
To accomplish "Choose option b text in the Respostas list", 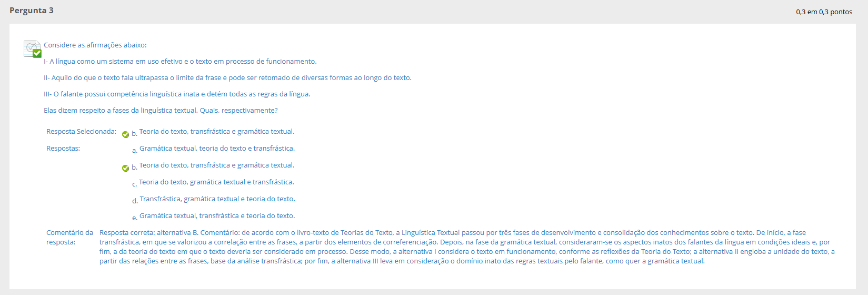I will [x=216, y=165].
